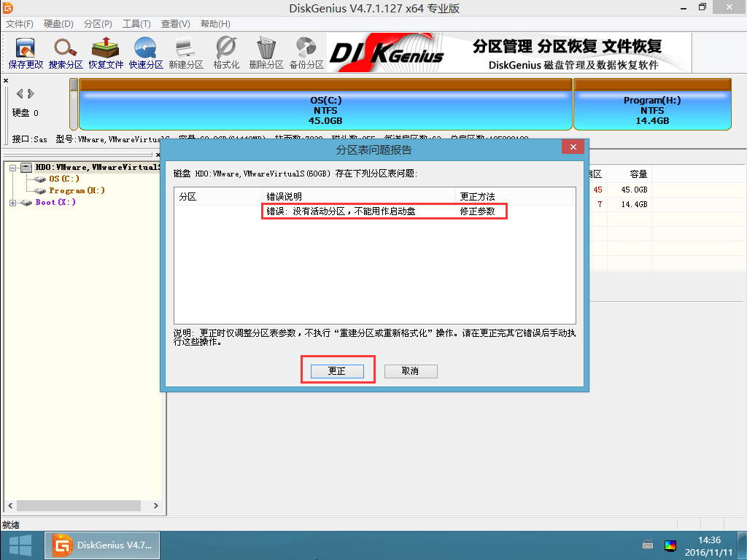
Task: Open the on-screen keyboard tray icon
Action: (648, 544)
